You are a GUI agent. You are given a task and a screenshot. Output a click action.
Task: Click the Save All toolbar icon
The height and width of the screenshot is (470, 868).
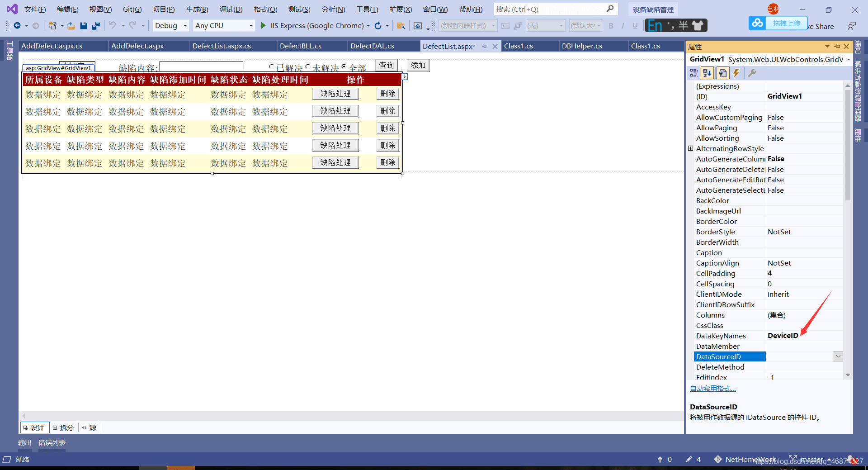pos(95,26)
